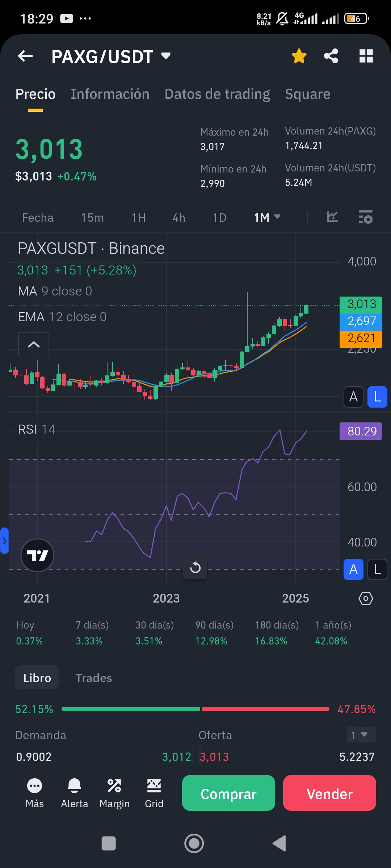The height and width of the screenshot is (868, 391).
Task: Toggle log scale L on price axis
Action: coord(377,397)
